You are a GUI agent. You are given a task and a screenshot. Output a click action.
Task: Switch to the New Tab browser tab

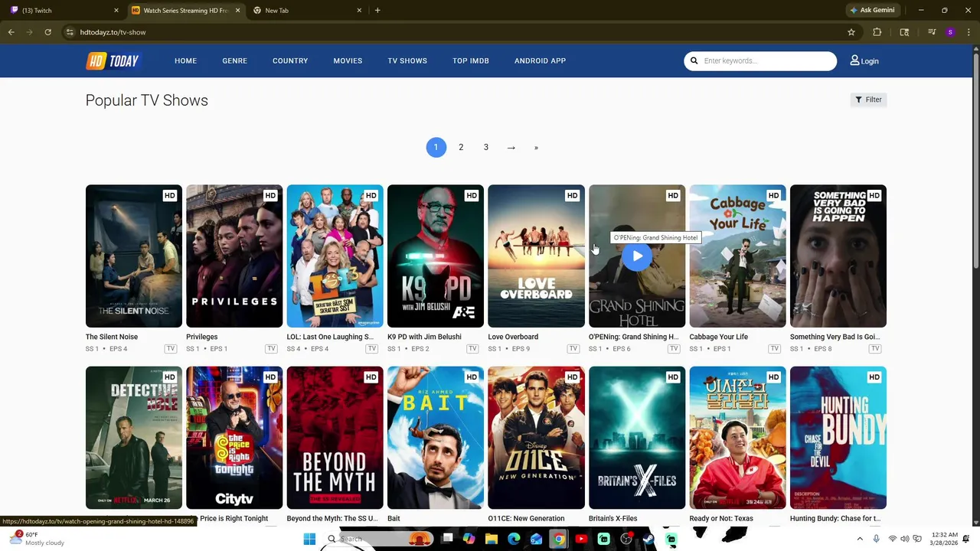coord(306,11)
